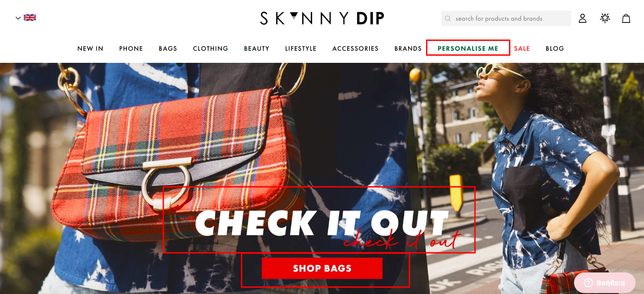
Task: Open the help chat widget
Action: coord(605,283)
